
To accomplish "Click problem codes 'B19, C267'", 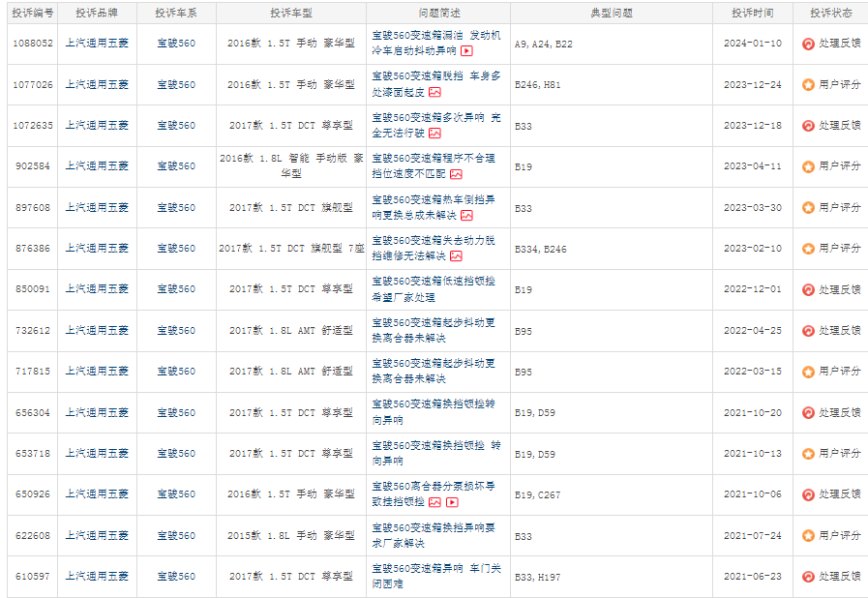I will coord(537,495).
